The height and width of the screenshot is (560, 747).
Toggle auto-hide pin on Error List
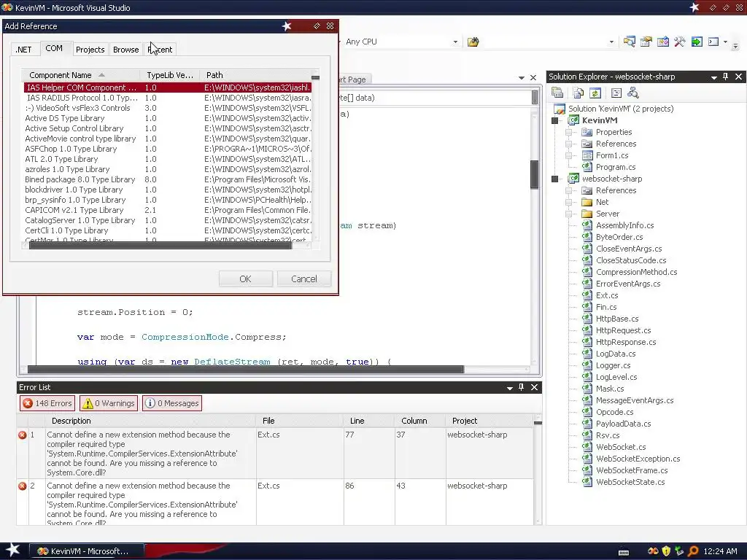[x=521, y=387]
